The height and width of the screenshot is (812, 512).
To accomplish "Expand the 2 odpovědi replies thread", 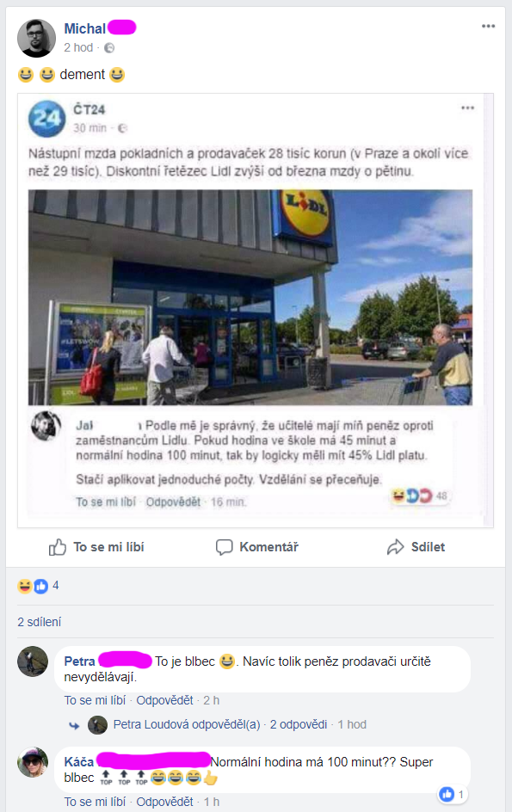I will [298, 724].
